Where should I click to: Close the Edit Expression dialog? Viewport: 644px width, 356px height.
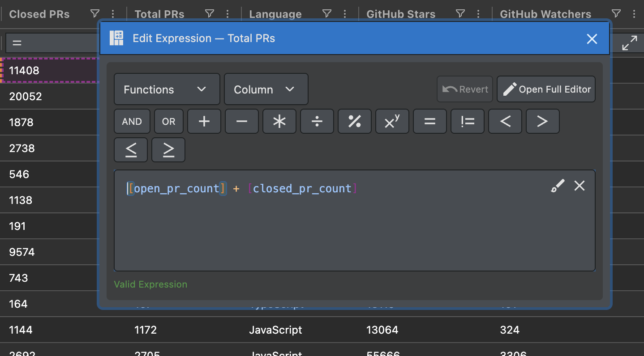pyautogui.click(x=592, y=39)
